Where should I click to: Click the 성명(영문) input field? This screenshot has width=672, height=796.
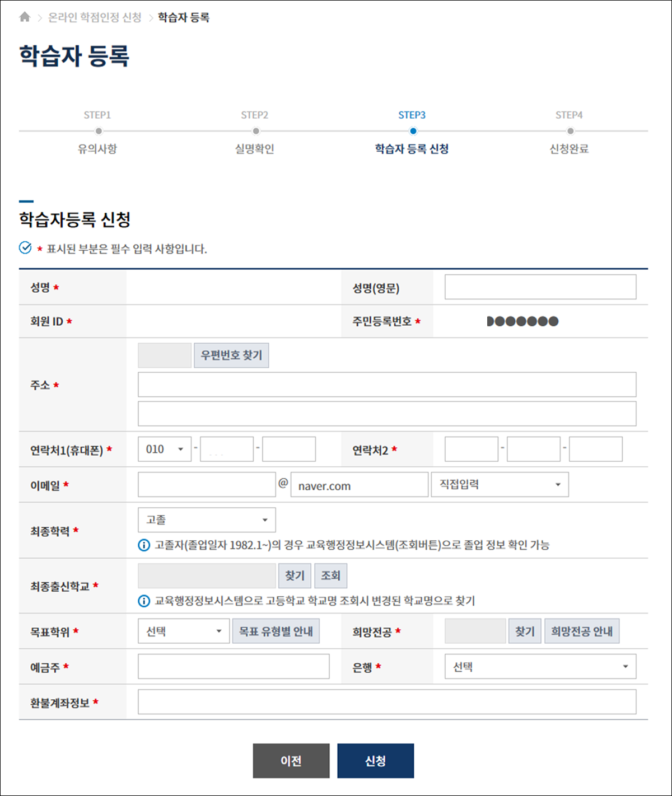point(540,287)
